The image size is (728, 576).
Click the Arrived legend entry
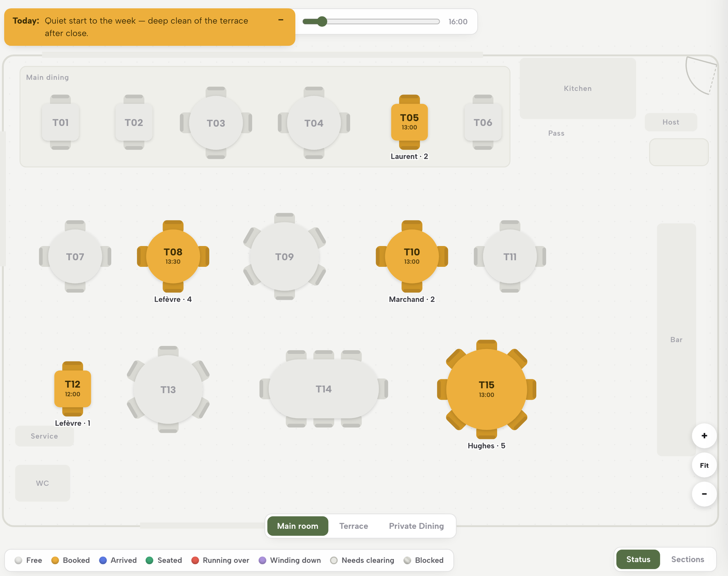[x=118, y=560]
